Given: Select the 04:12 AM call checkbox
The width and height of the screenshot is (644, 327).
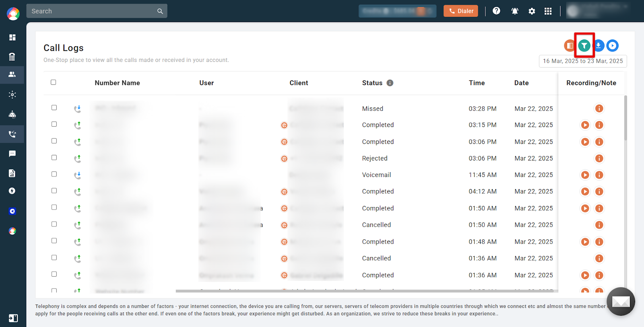Looking at the screenshot, I should pos(54,190).
